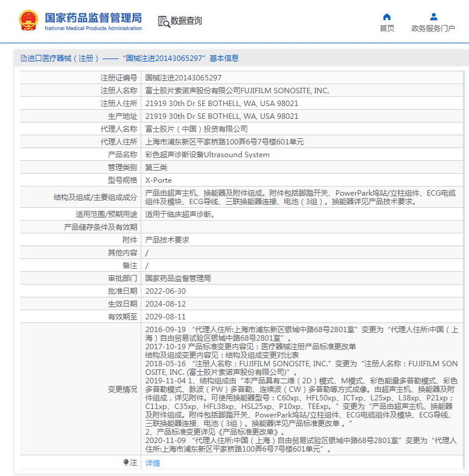Select the 代理人名称 label
The height and width of the screenshot is (476, 469).
click(119, 129)
